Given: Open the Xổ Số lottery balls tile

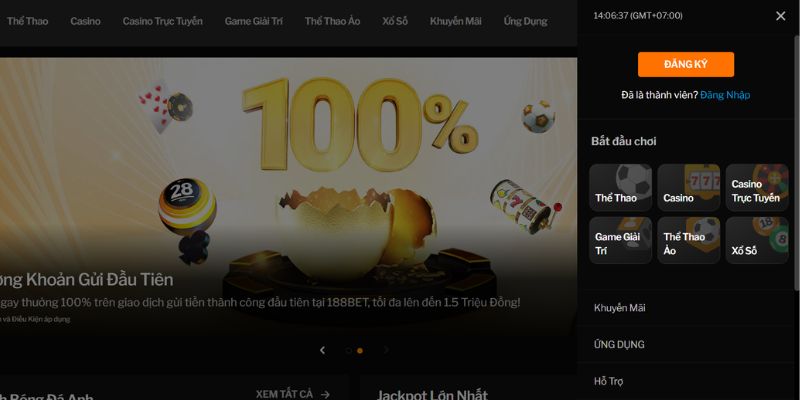Looking at the screenshot, I should [757, 240].
